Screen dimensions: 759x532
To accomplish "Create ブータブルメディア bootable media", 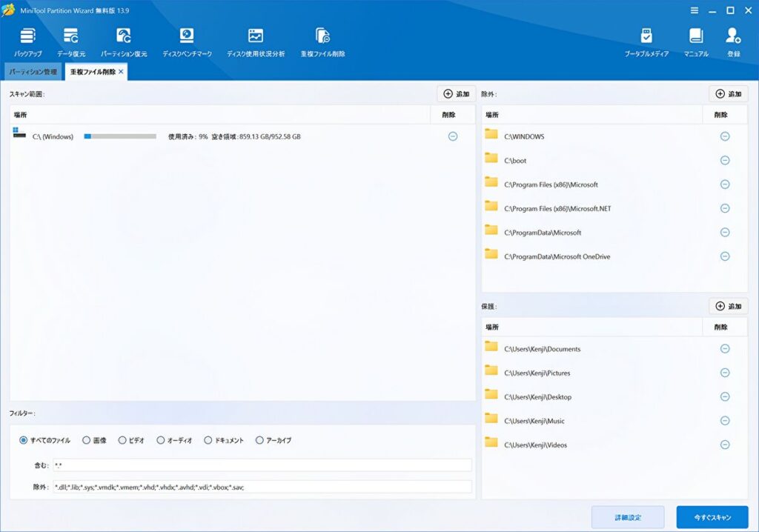I will [x=646, y=42].
